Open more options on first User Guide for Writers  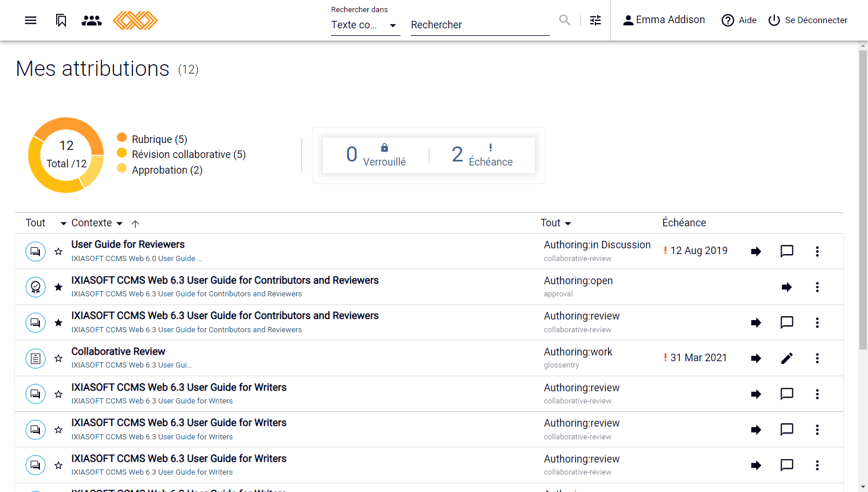tap(817, 394)
